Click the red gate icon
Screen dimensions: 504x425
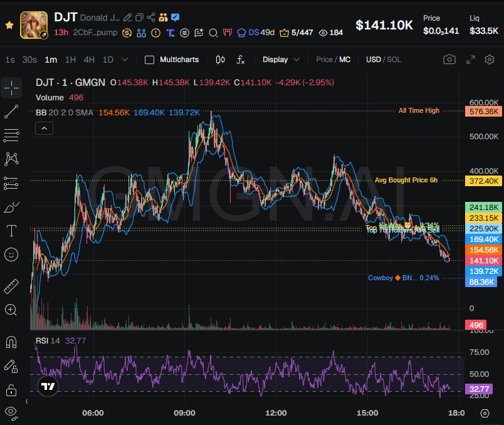click(228, 33)
